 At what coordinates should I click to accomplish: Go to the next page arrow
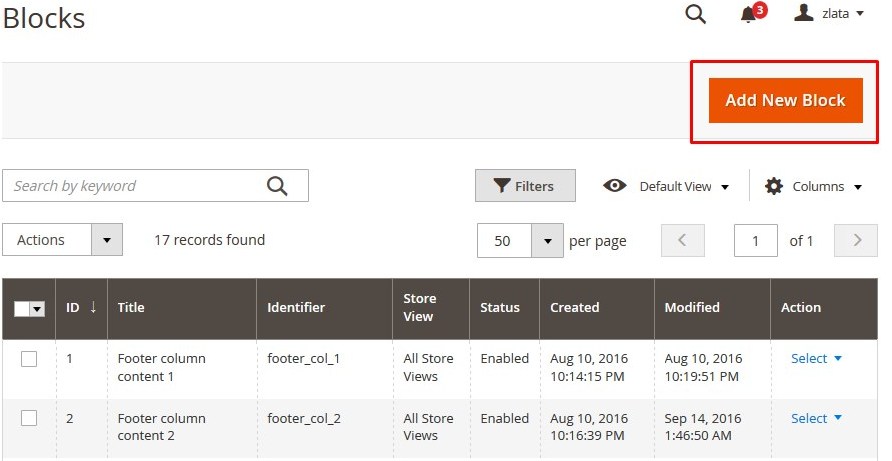pos(856,240)
